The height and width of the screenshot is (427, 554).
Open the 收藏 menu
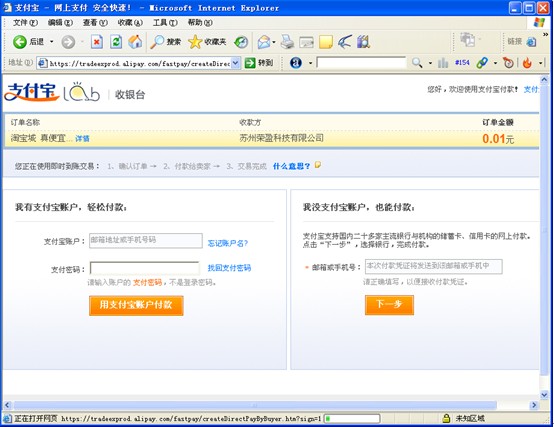pyautogui.click(x=130, y=23)
